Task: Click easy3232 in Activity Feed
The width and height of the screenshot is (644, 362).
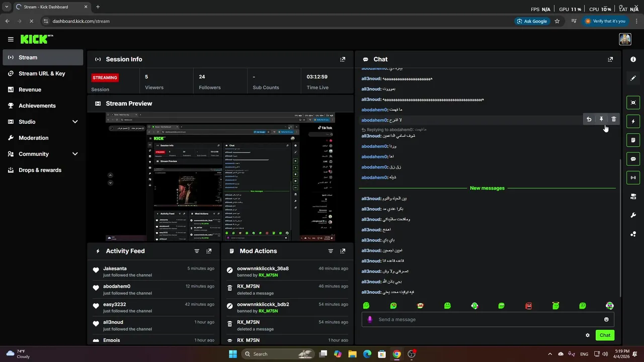Action: click(x=115, y=304)
